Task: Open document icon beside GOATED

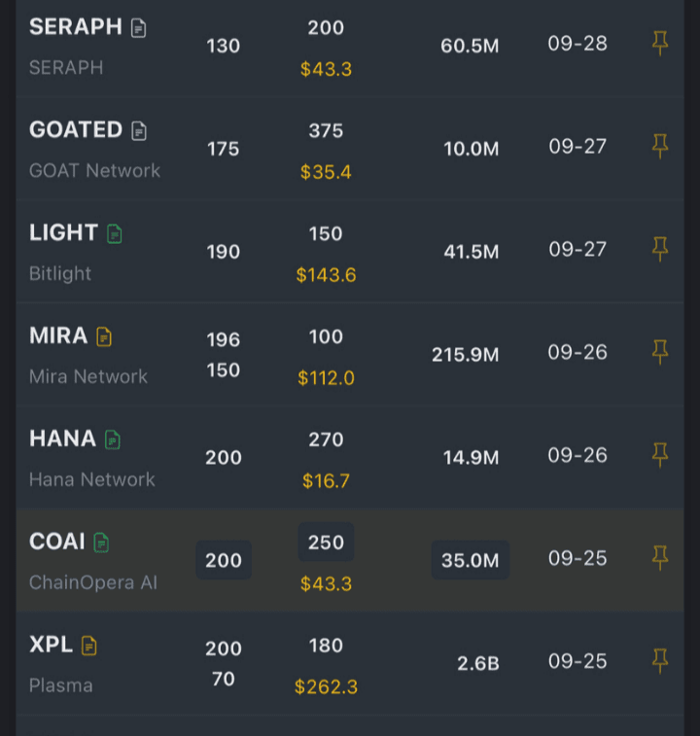Action: tap(139, 131)
